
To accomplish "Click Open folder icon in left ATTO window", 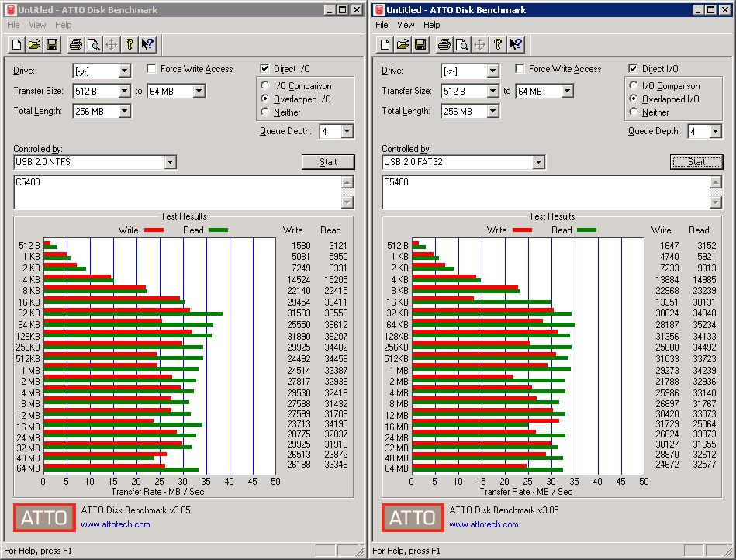I will [x=34, y=44].
